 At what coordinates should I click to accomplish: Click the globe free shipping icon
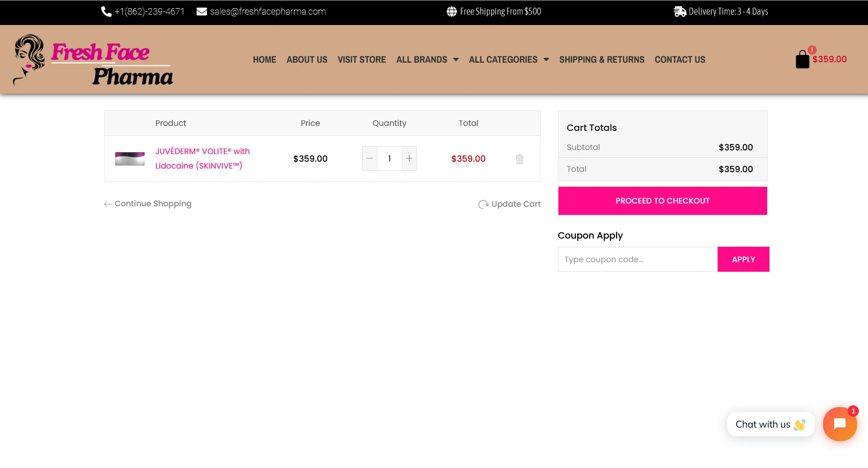point(452,12)
